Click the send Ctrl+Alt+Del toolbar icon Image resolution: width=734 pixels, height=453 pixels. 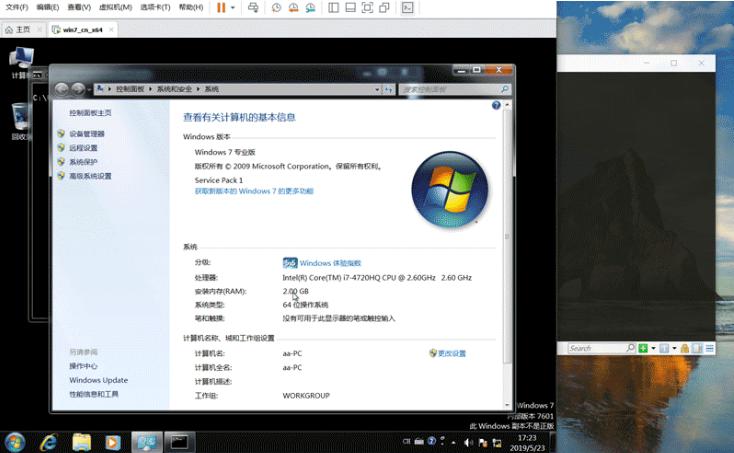(x=253, y=7)
